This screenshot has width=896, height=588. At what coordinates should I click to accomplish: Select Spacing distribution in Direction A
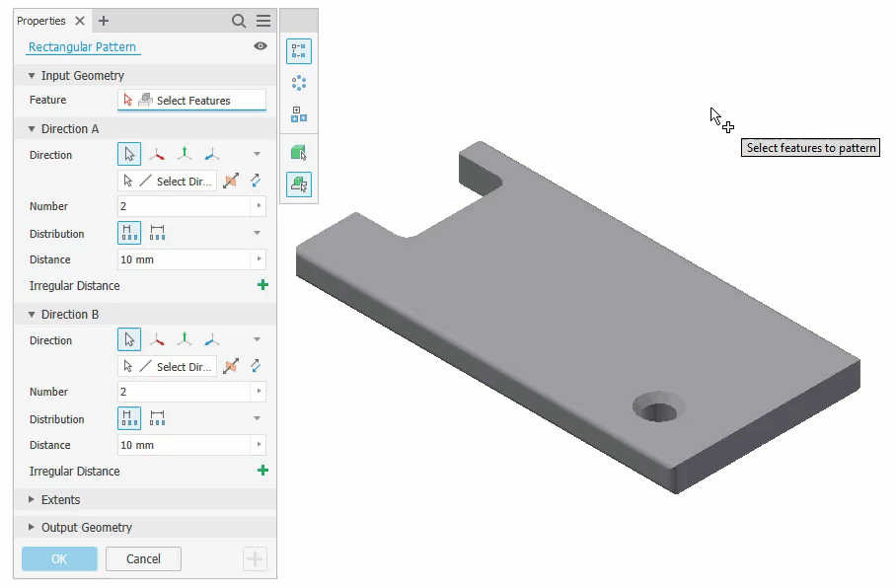[129, 233]
